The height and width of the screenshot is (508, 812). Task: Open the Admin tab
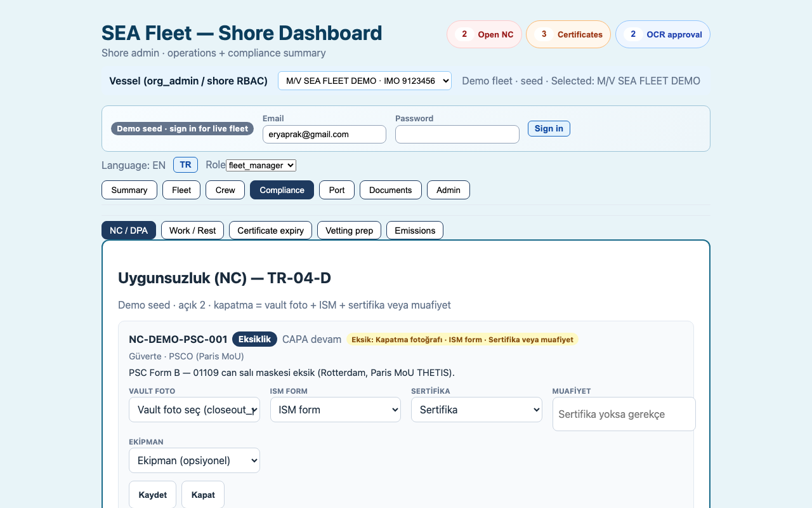pyautogui.click(x=449, y=190)
